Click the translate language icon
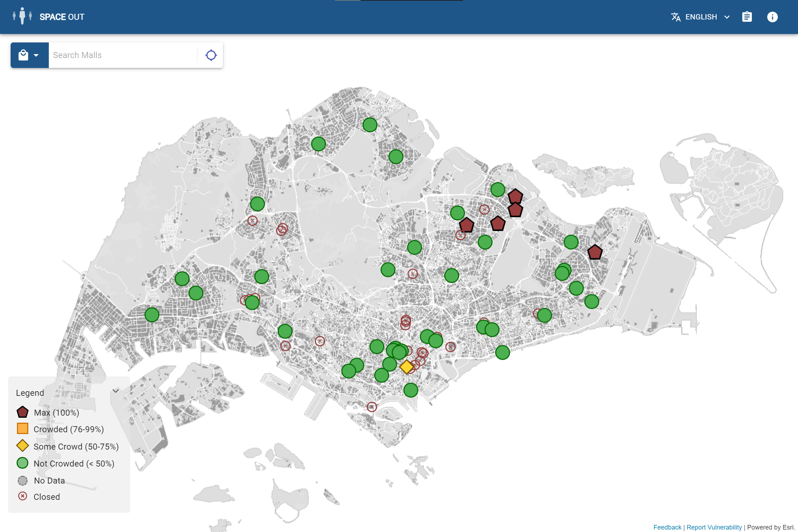The height and width of the screenshot is (532, 798). 676,17
